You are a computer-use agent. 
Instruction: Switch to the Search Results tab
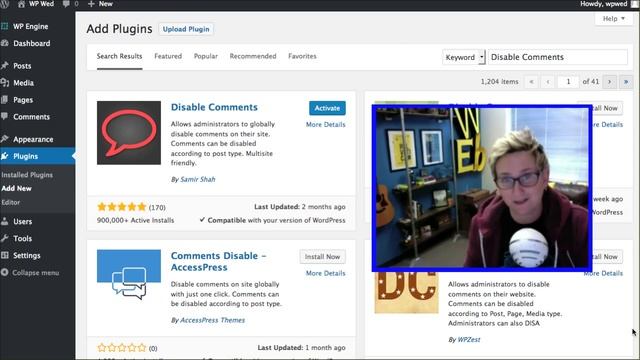pyautogui.click(x=119, y=56)
